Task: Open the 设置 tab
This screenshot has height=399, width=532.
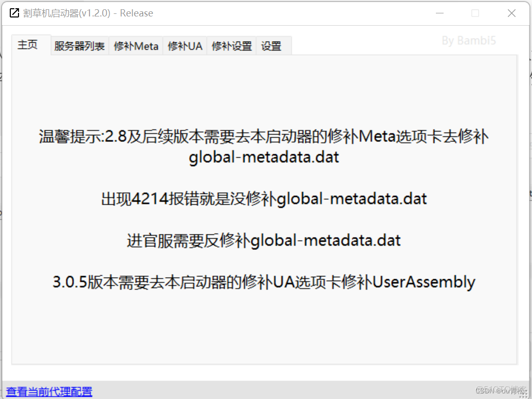Action: pyautogui.click(x=273, y=46)
